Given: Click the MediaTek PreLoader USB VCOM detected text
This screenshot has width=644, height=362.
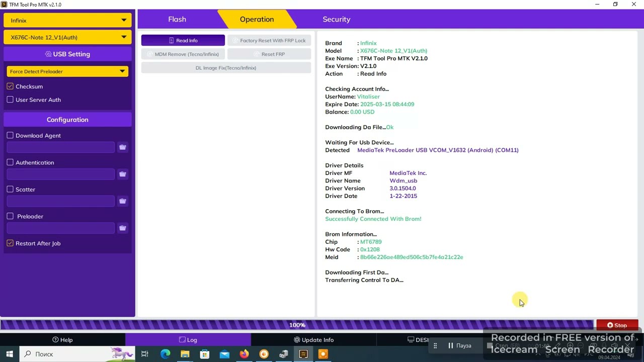Looking at the screenshot, I should pyautogui.click(x=438, y=150).
